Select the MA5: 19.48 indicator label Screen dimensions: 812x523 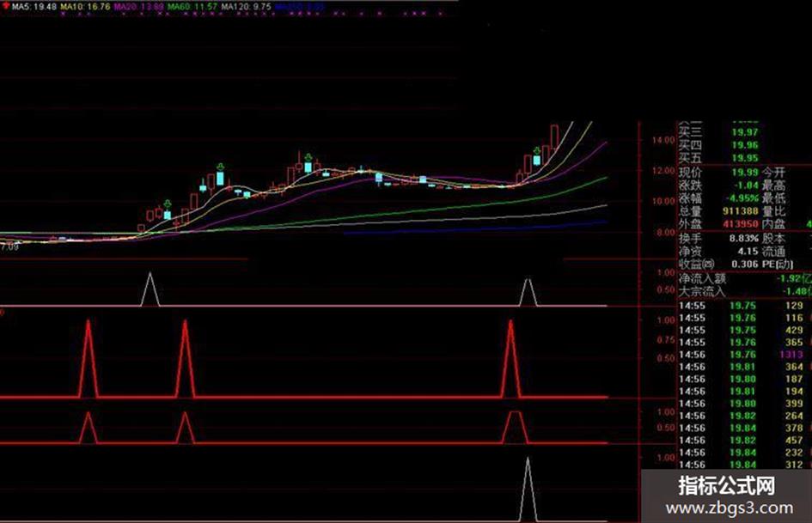(x=34, y=7)
